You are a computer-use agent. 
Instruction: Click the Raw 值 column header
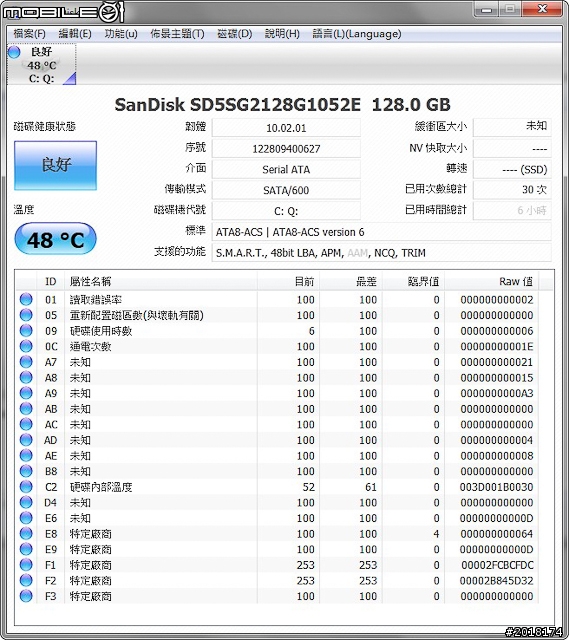[x=491, y=281]
